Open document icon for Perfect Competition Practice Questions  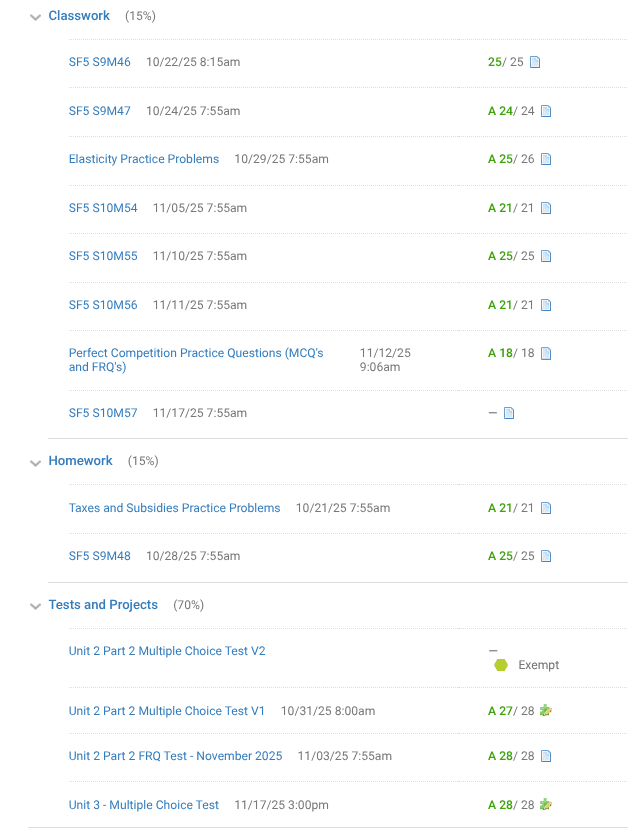click(546, 353)
